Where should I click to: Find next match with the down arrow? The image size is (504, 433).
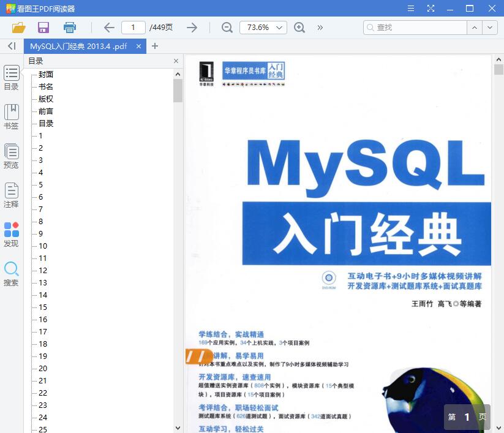tap(489, 28)
